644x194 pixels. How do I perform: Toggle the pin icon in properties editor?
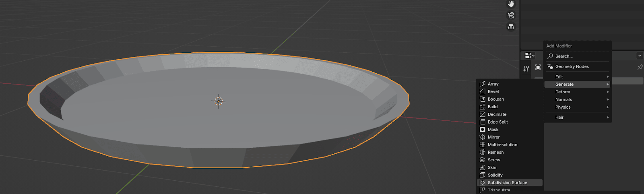tap(640, 67)
